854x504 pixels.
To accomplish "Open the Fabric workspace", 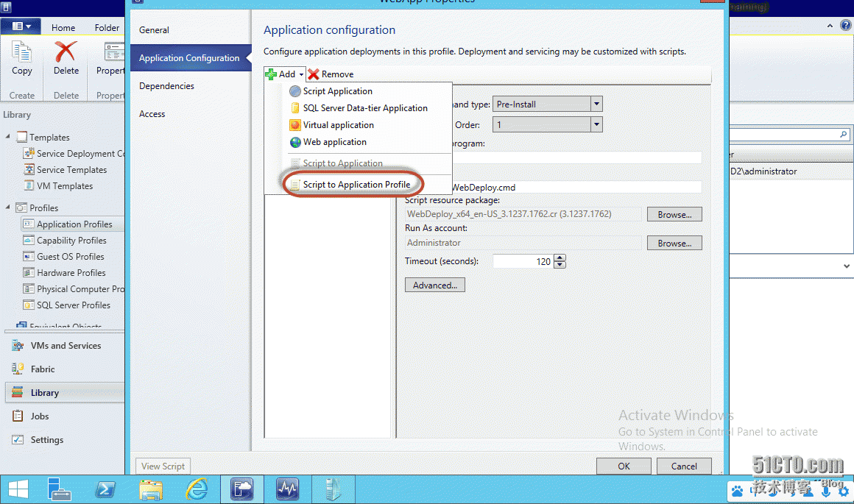I will click(x=65, y=369).
